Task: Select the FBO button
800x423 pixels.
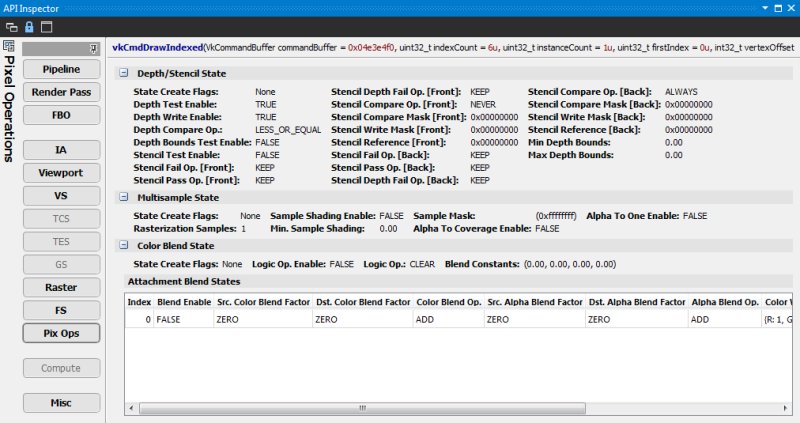Action: coord(61,115)
